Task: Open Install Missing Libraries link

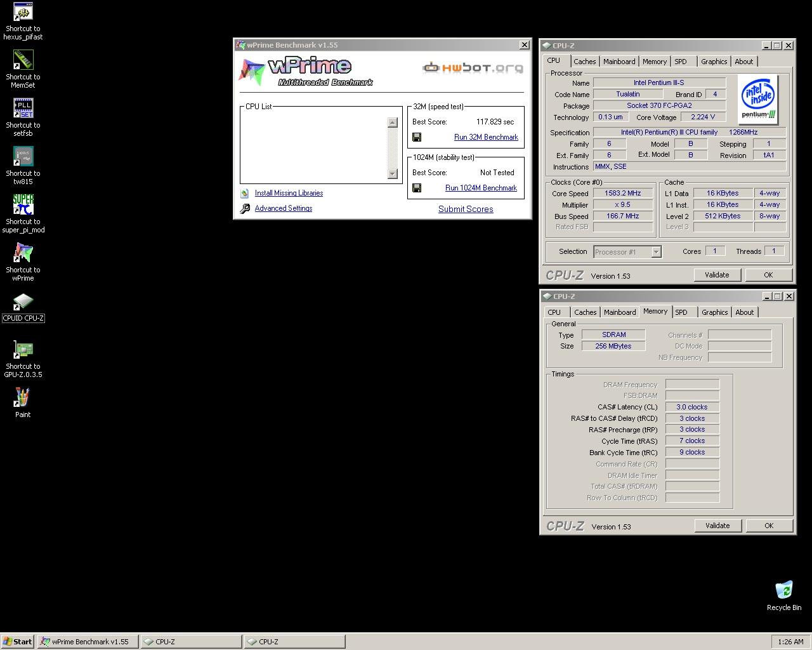Action: [x=289, y=193]
